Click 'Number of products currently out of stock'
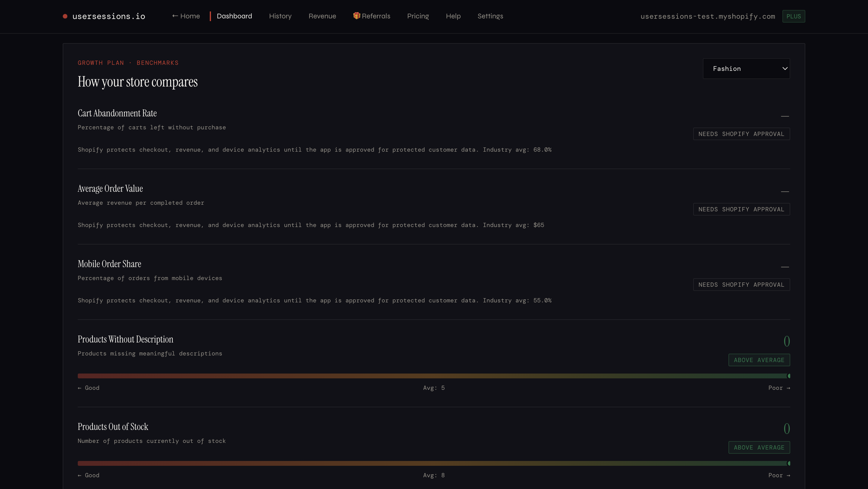The height and width of the screenshot is (489, 868). 152,441
